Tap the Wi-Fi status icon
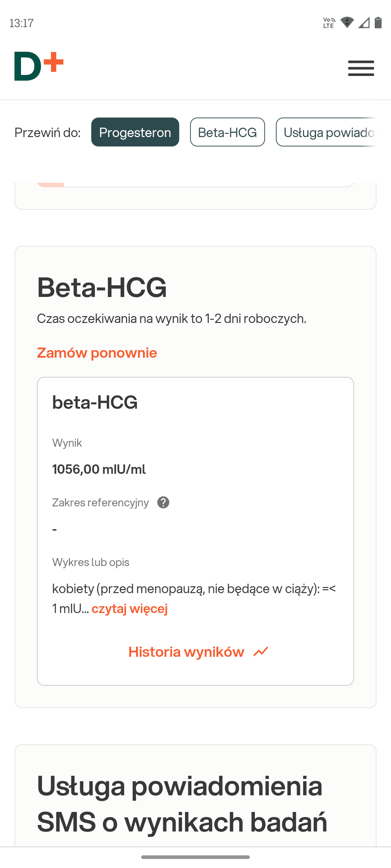The image size is (391, 868). point(347,23)
